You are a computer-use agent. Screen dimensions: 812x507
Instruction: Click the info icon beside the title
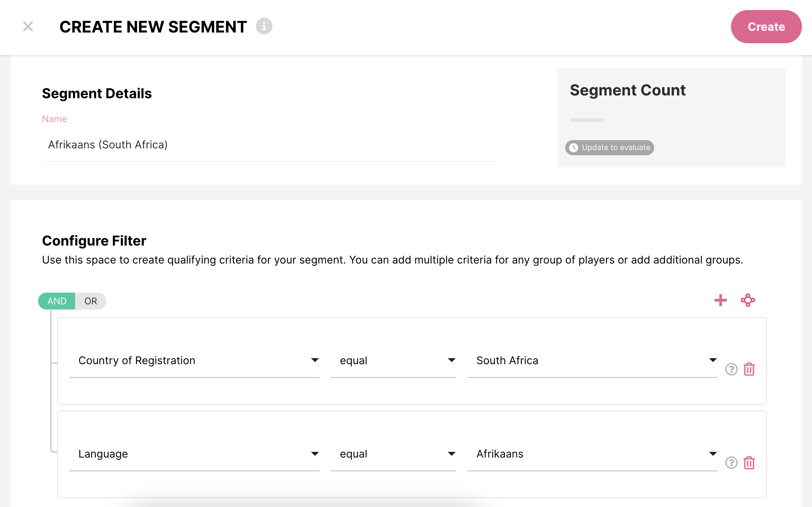point(264,26)
